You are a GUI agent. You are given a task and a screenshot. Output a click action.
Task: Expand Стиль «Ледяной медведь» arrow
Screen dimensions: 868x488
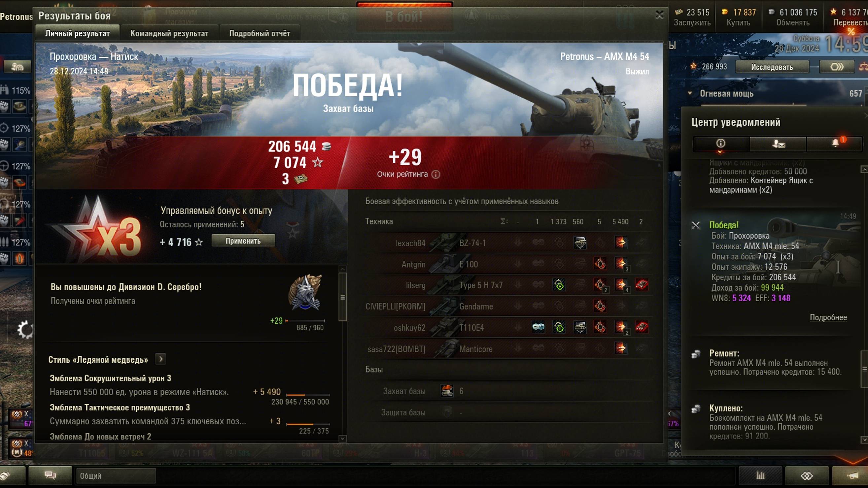[161, 359]
